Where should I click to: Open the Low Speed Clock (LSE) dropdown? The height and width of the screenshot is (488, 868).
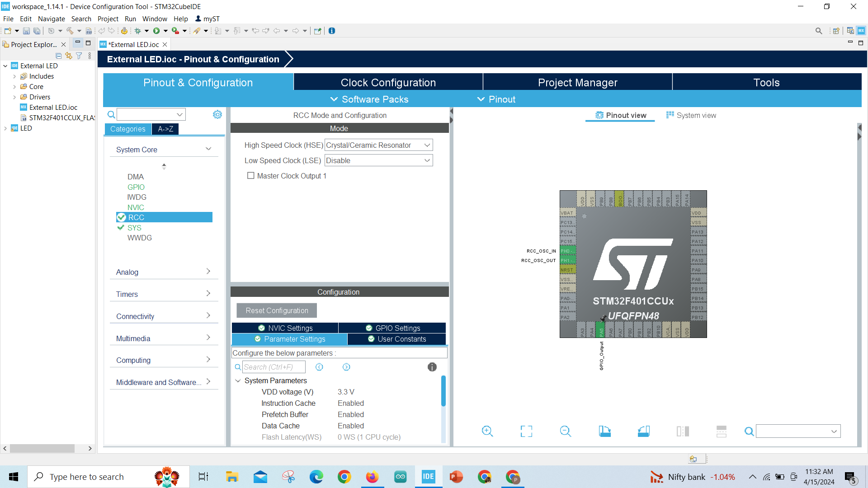pos(378,160)
